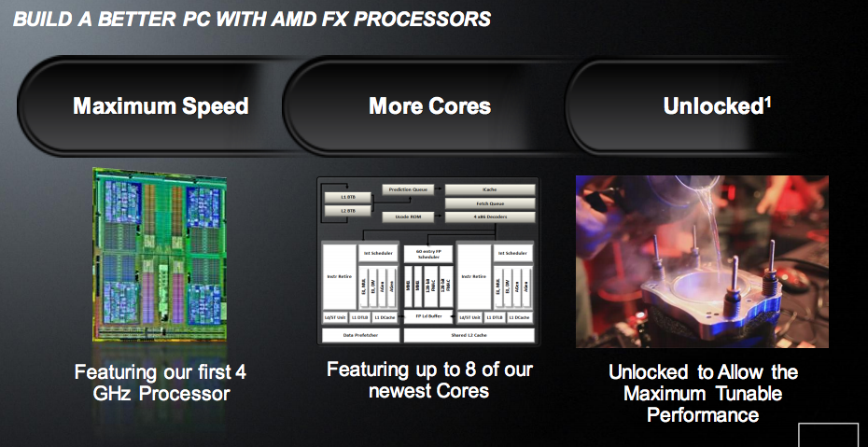This screenshot has height=447, width=868.
Task: Select the 60-entry FP Scheduler block
Action: point(427,255)
